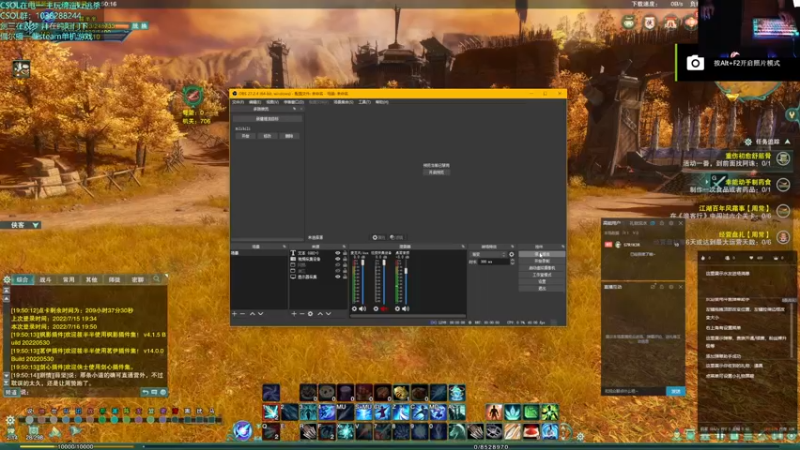Image resolution: width=800 pixels, height=450 pixels.
Task: Open the 视图(V) menu in OBS
Action: coord(272,102)
